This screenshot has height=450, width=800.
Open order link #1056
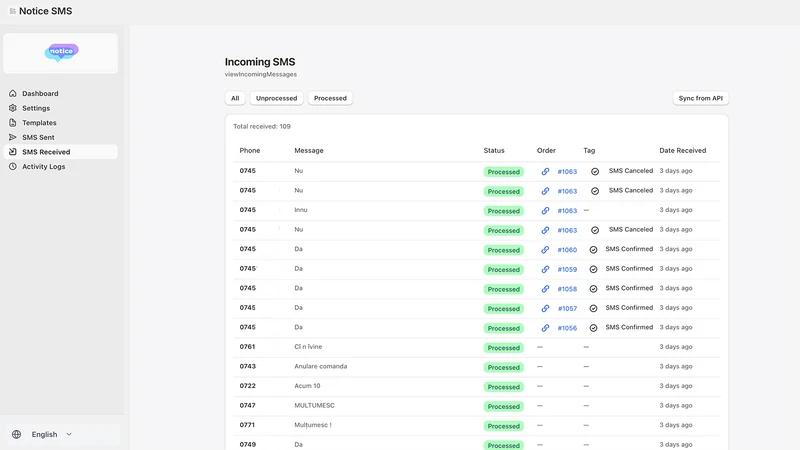point(567,328)
